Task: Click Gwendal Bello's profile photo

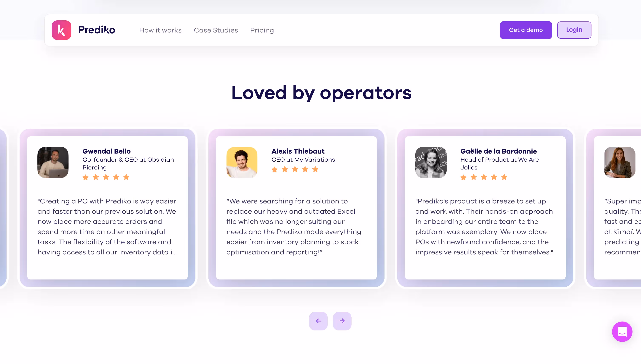Action: 53,162
